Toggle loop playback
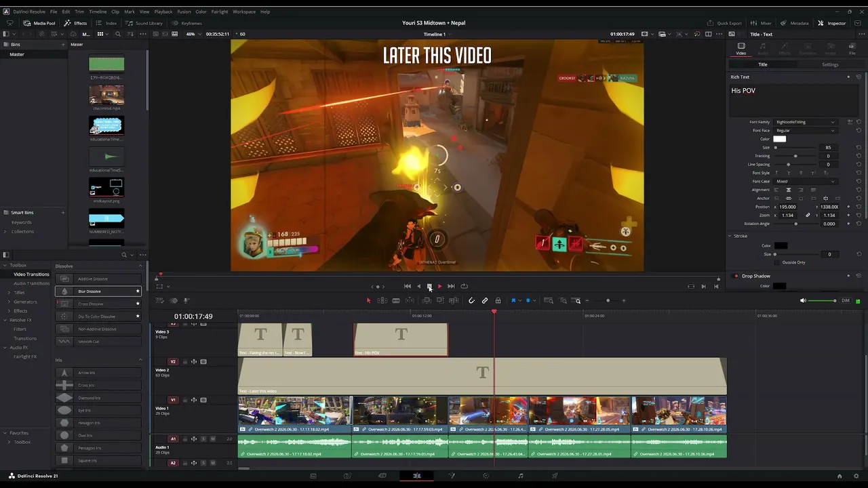Viewport: 868px width, 488px height. pyautogui.click(x=464, y=286)
